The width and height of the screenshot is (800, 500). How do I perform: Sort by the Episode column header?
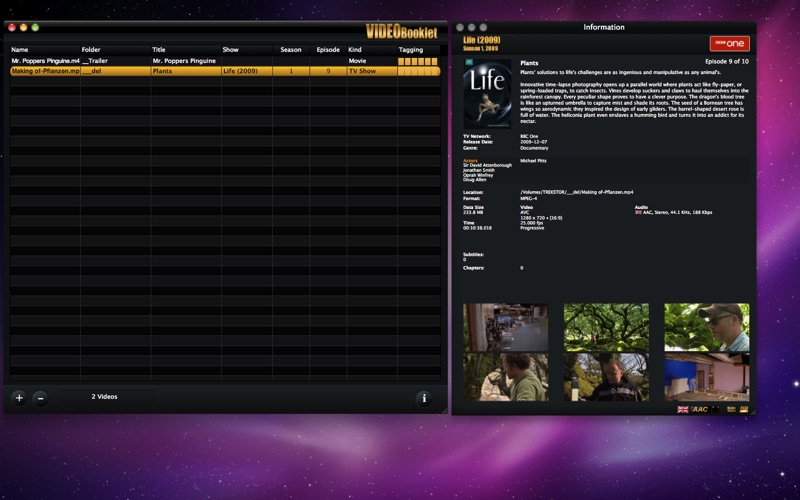pyautogui.click(x=328, y=49)
